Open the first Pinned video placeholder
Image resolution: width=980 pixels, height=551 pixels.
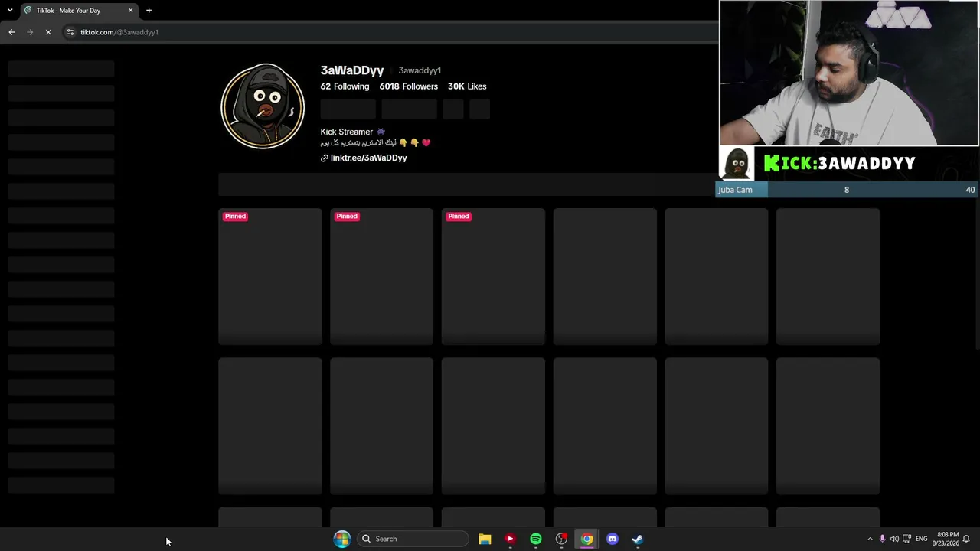tap(270, 276)
